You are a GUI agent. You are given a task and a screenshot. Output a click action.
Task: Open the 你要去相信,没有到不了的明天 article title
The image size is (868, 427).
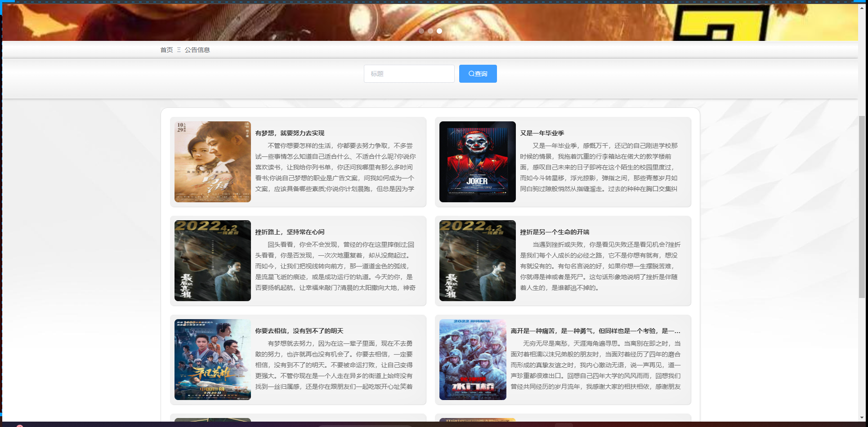coord(299,331)
